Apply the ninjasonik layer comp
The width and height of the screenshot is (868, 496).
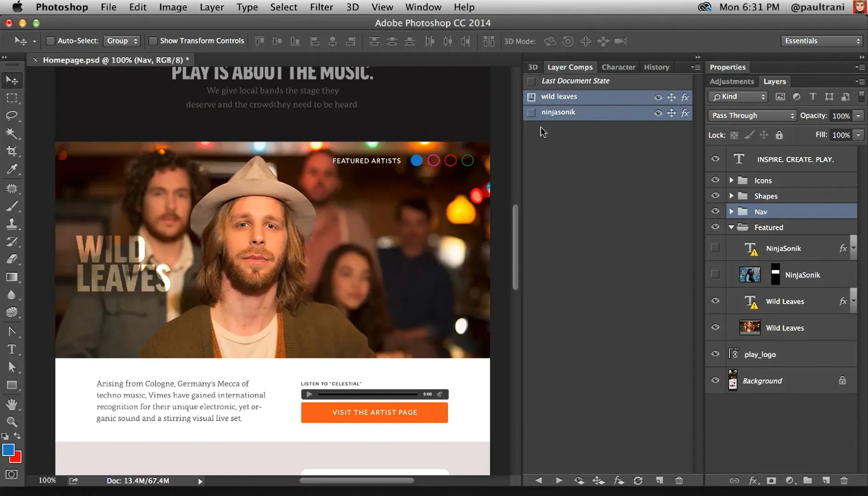tap(531, 113)
